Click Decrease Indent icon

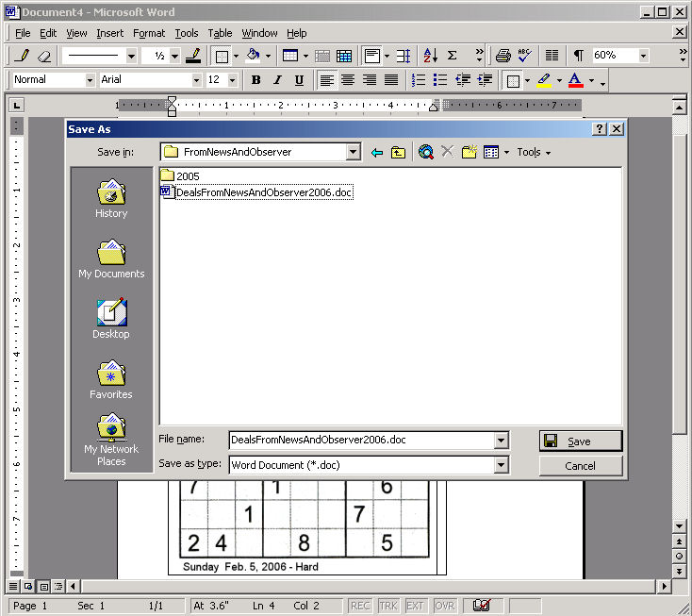tap(463, 80)
